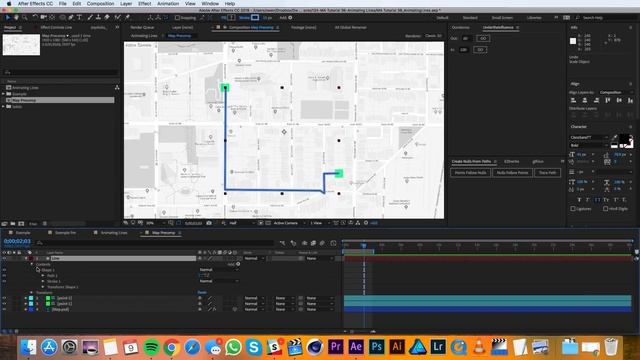This screenshot has width=640, height=360.
Task: Enable the Ligatures checkbox
Action: tap(573, 209)
